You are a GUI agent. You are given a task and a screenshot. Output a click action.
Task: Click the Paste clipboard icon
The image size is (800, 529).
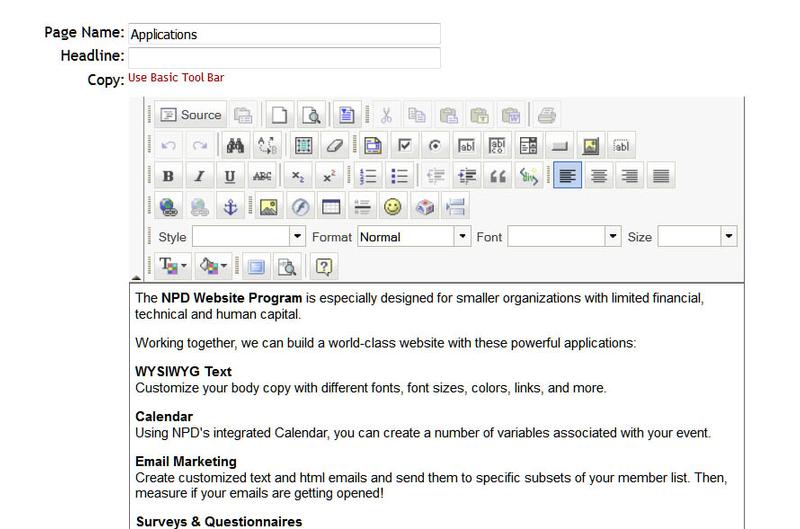click(x=448, y=115)
